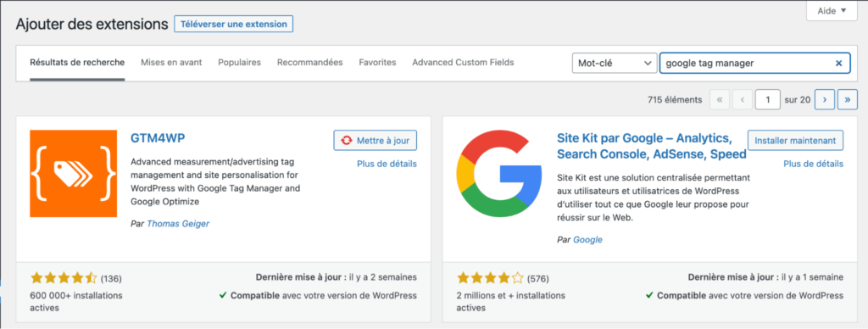
Task: Switch to the Populaires tab
Action: (x=239, y=63)
